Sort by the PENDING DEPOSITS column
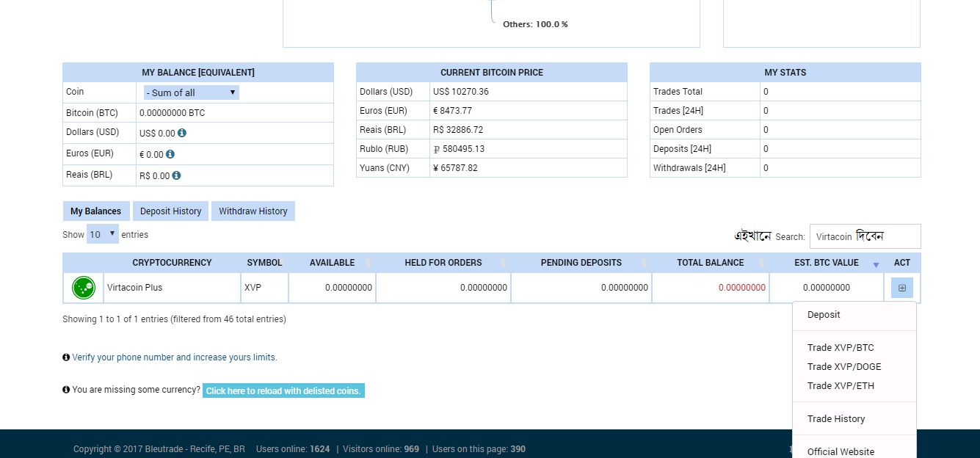The image size is (980, 458). [581, 263]
